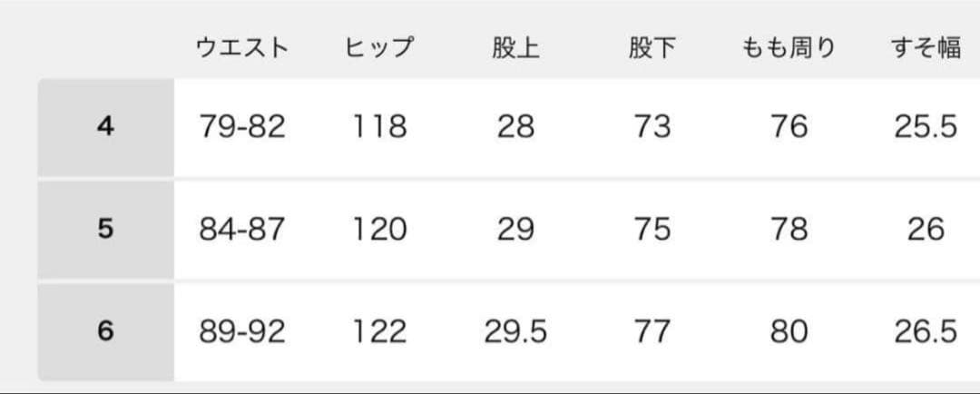This screenshot has height=394, width=980.
Task: Select the hem width 25.5 cell
Action: [926, 127]
